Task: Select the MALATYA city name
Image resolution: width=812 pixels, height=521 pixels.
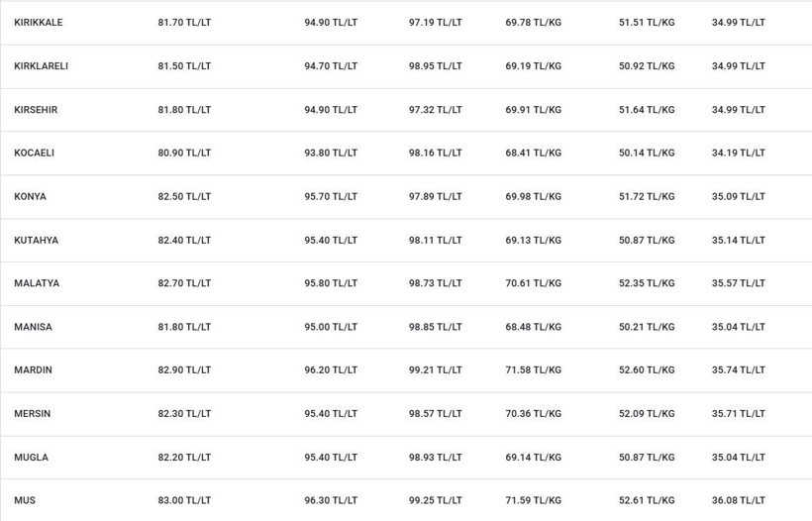Action: pyautogui.click(x=37, y=283)
